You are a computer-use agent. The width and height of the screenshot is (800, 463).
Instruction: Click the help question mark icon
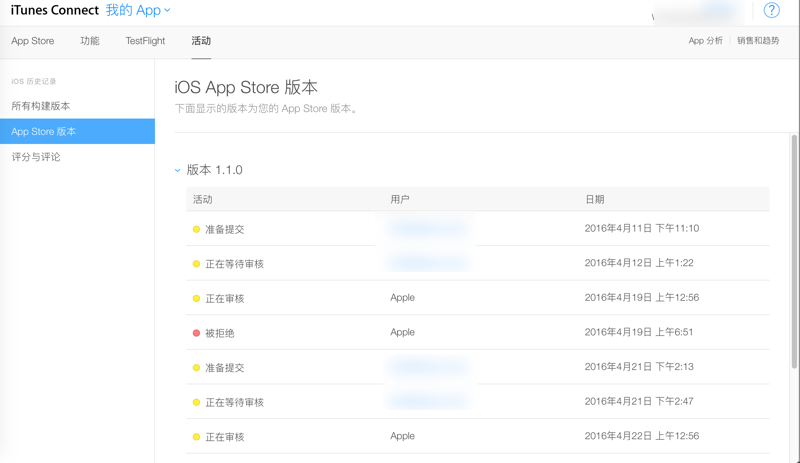pyautogui.click(x=771, y=11)
